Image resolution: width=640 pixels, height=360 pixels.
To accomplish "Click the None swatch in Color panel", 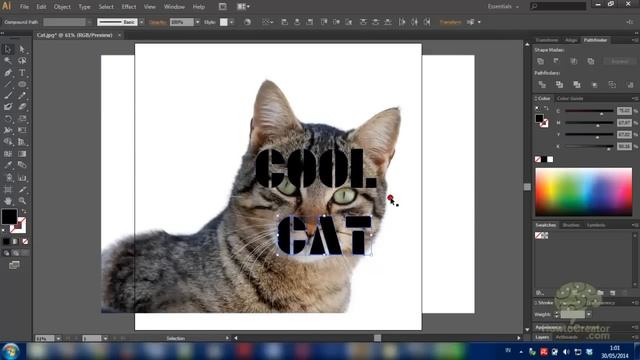I will (x=538, y=159).
